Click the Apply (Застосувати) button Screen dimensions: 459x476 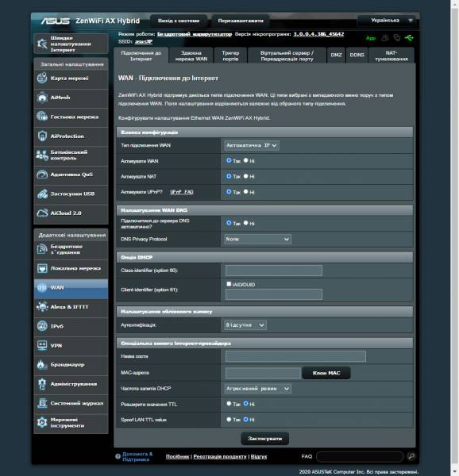coord(265,439)
